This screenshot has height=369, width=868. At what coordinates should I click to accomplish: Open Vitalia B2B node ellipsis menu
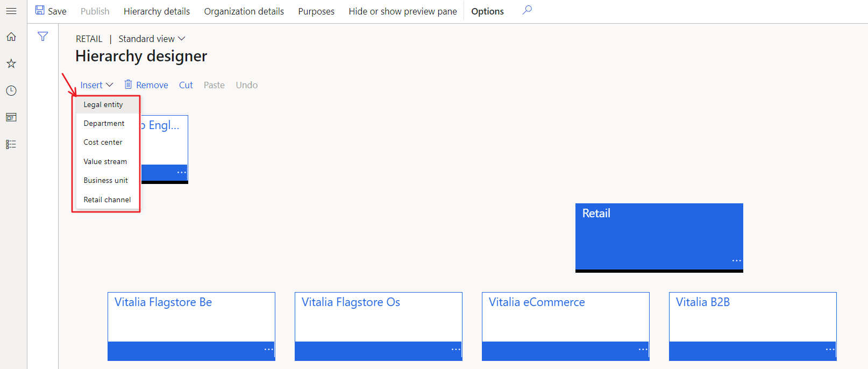830,350
